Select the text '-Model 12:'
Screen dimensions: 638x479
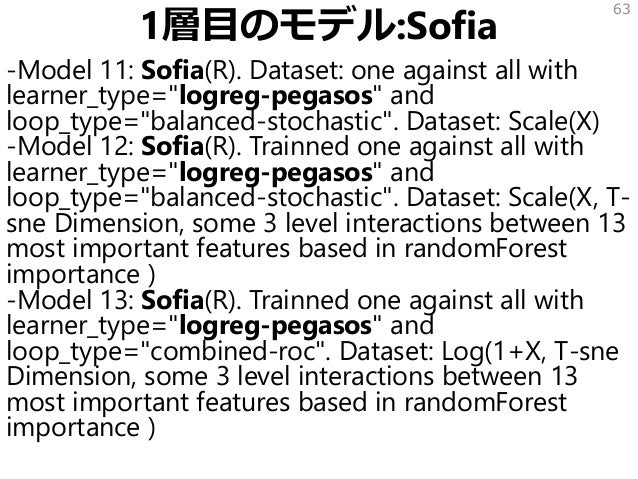pyautogui.click(x=71, y=147)
